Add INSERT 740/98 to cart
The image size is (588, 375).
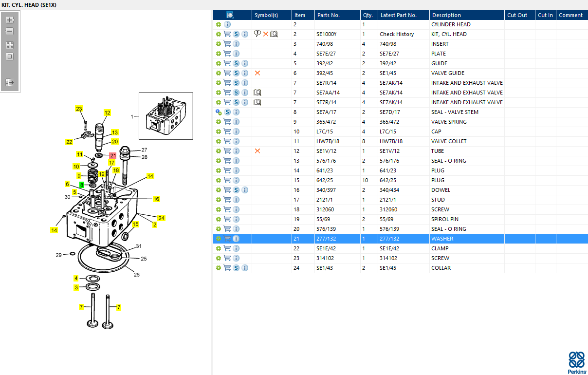click(227, 44)
